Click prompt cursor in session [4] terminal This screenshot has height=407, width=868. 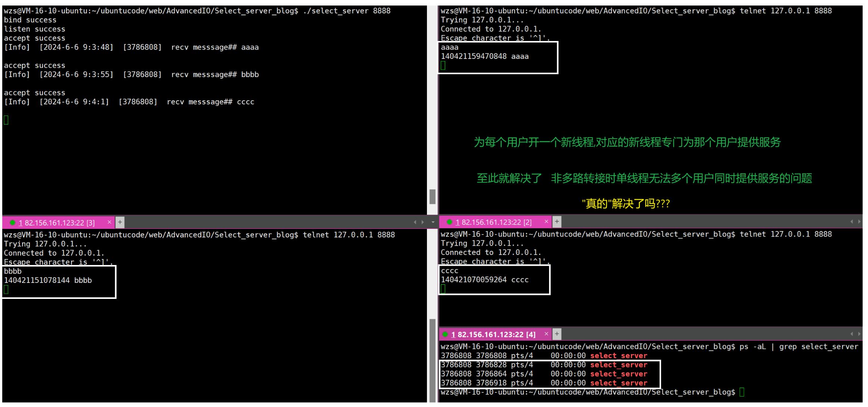742,392
